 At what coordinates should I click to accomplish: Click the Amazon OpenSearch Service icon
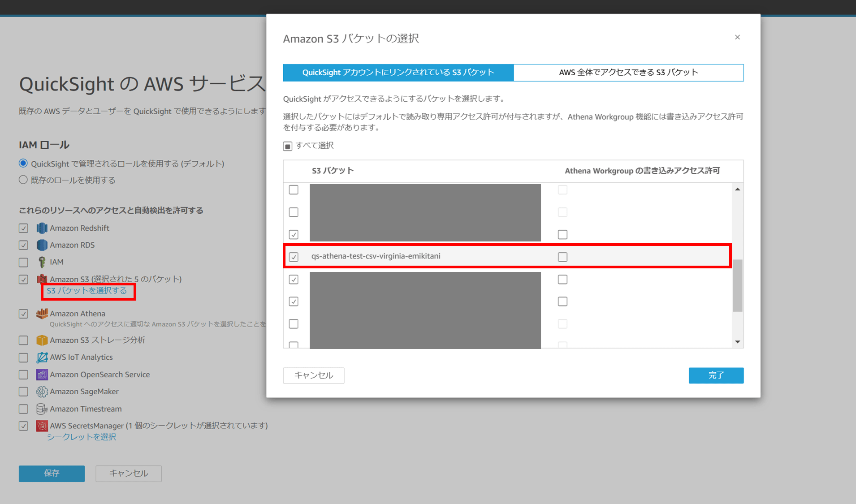click(x=42, y=375)
